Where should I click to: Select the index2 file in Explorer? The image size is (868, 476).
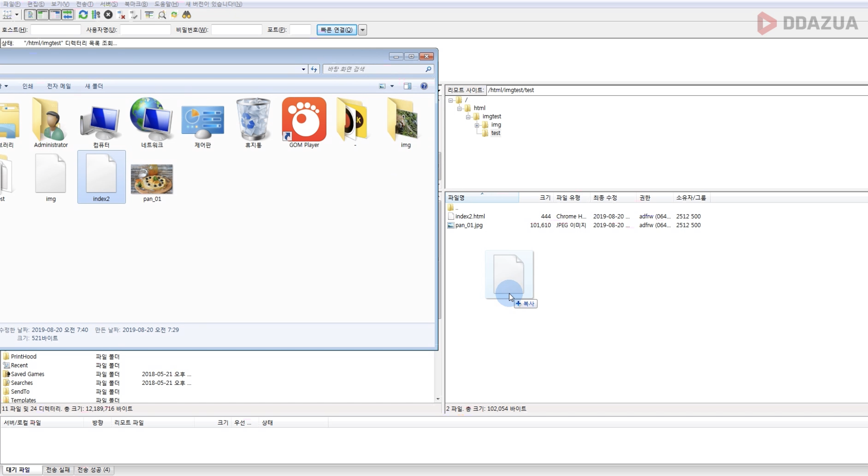point(101,177)
